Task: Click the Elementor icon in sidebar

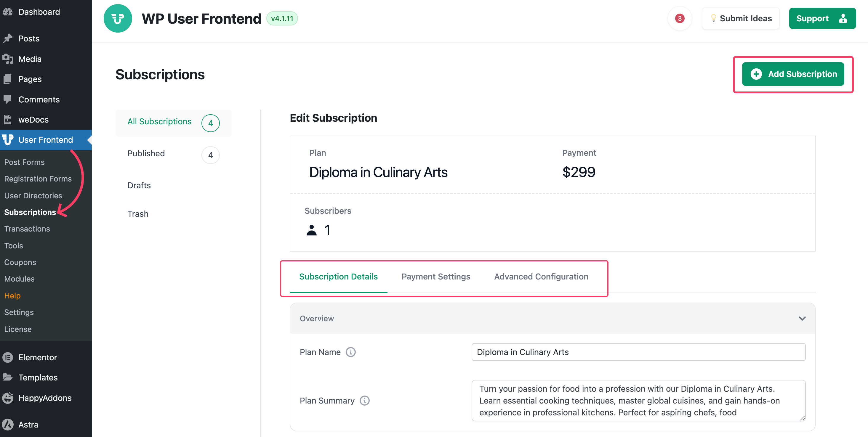Action: coord(8,357)
